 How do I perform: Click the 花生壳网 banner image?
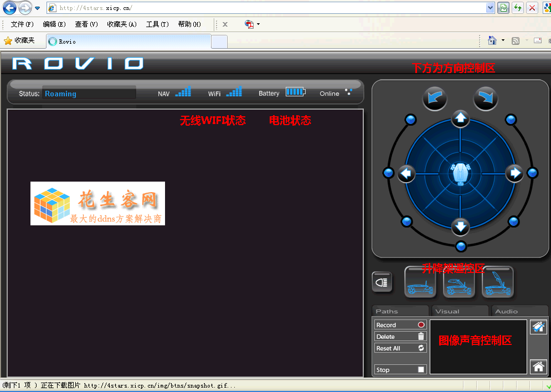[x=97, y=203]
